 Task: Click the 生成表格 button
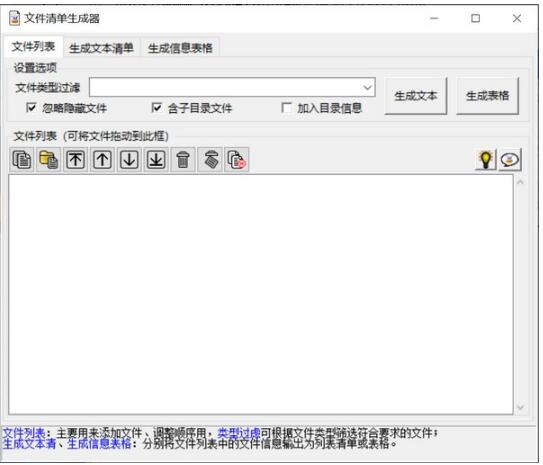click(x=487, y=96)
